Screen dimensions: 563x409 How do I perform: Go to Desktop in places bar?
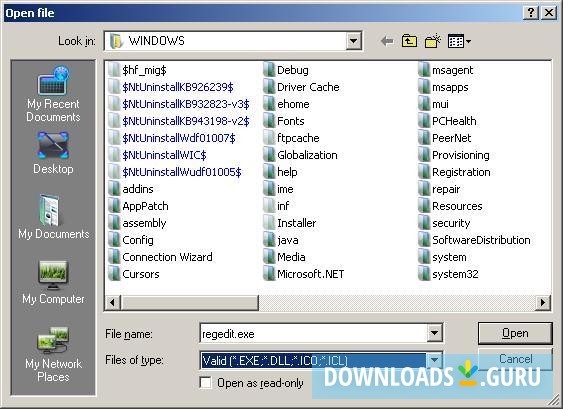point(53,153)
